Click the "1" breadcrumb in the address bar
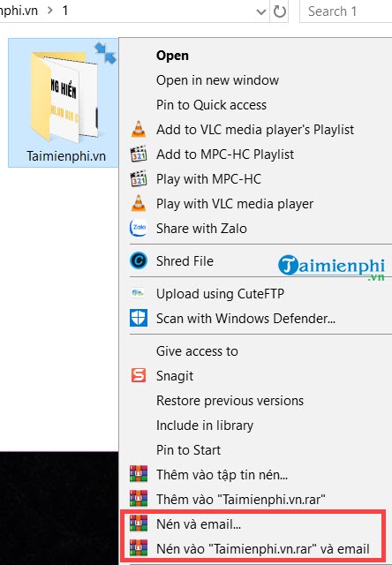The width and height of the screenshot is (392, 565). (x=64, y=11)
